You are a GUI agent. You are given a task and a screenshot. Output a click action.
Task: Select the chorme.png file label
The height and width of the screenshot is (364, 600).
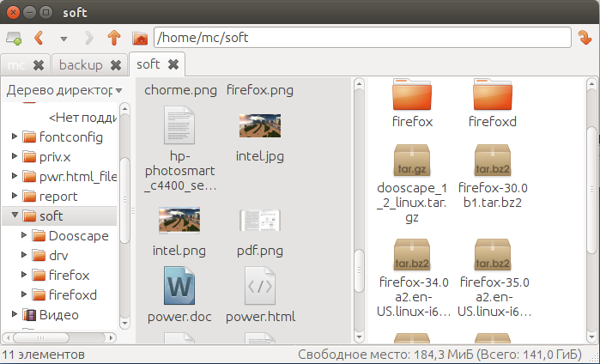point(180,90)
